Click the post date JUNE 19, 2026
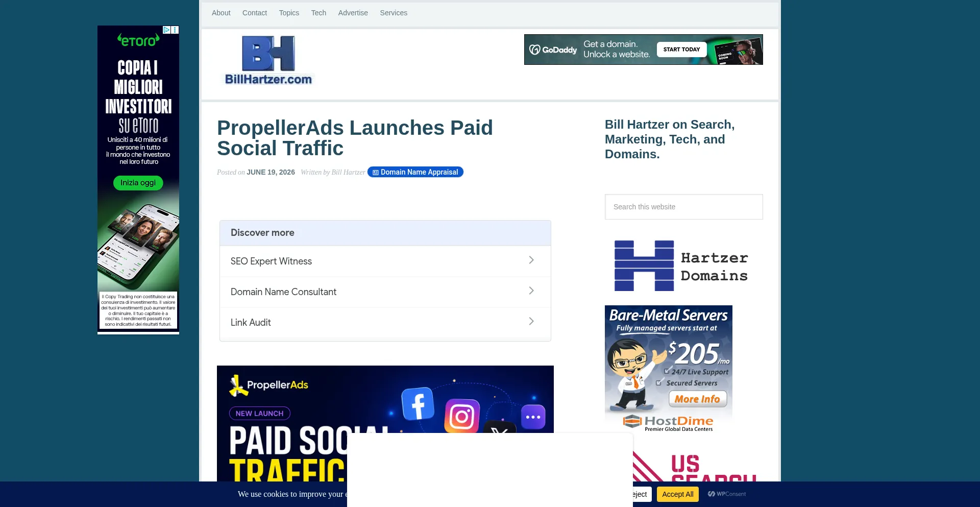Image resolution: width=980 pixels, height=507 pixels. 271,172
